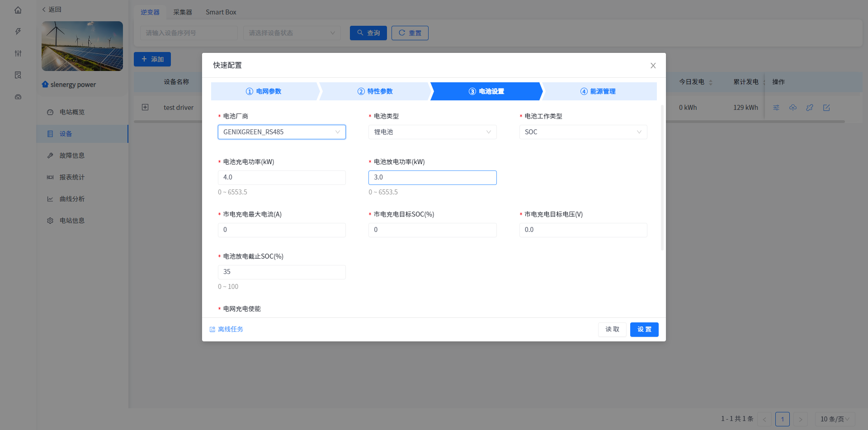
Task: Switch to step 1 电网参数
Action: click(x=264, y=91)
